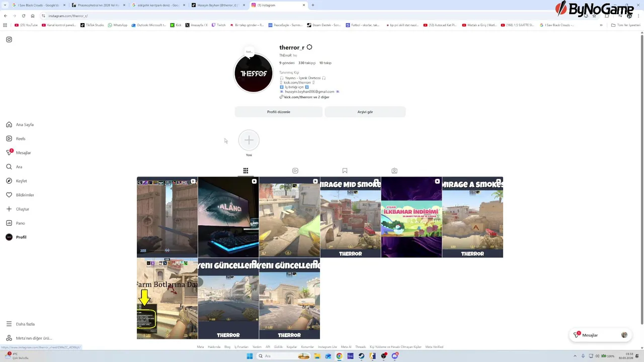
Task: Open the YALANCI keyboard reel thumbnail
Action: (228, 217)
